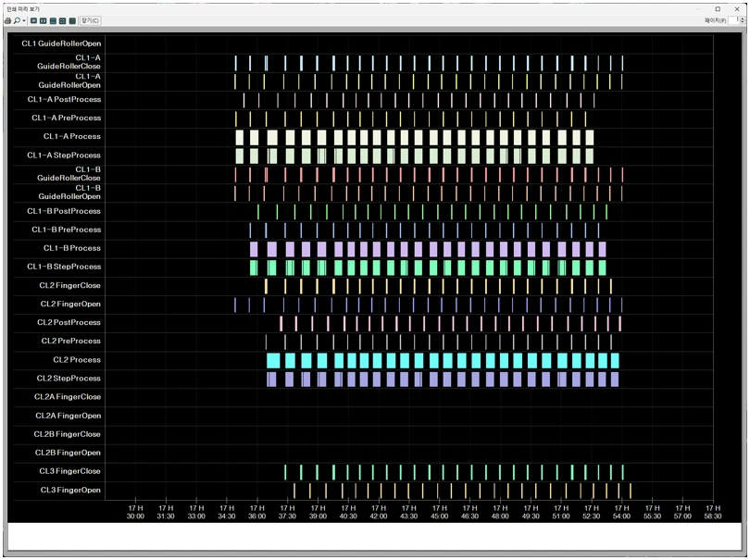Click the "CL1-A Process" row label
The image size is (750, 560).
coord(72,137)
